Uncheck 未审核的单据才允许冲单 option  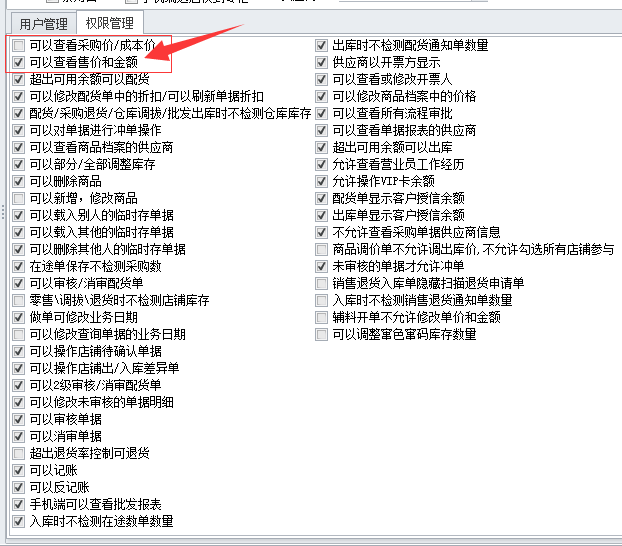(321, 266)
